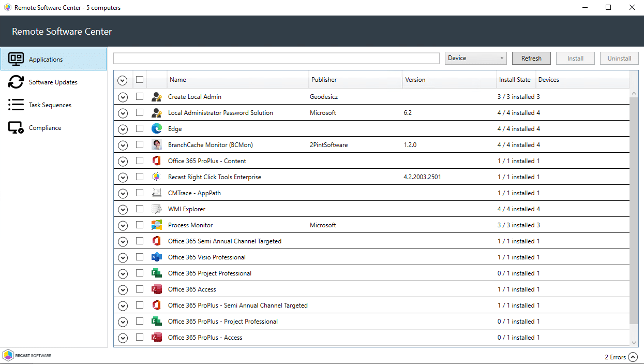The height and width of the screenshot is (364, 644).
Task: Open the Device dropdown
Action: 475,59
